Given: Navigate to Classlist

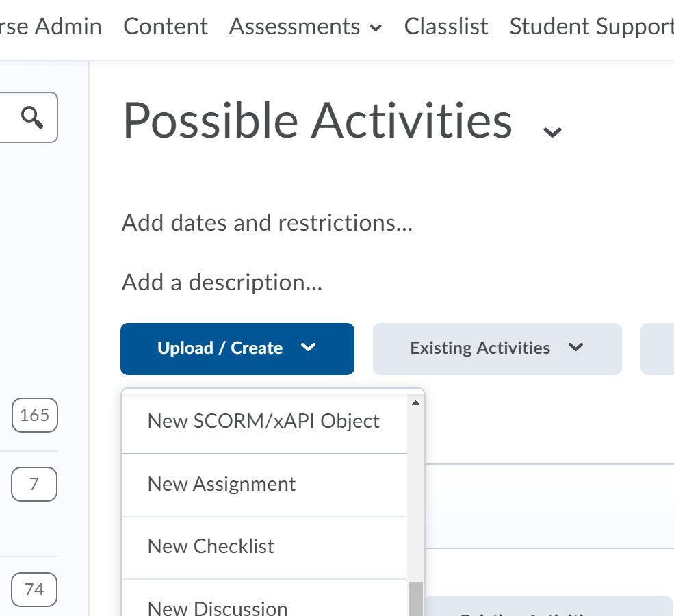Looking at the screenshot, I should coord(445,27).
